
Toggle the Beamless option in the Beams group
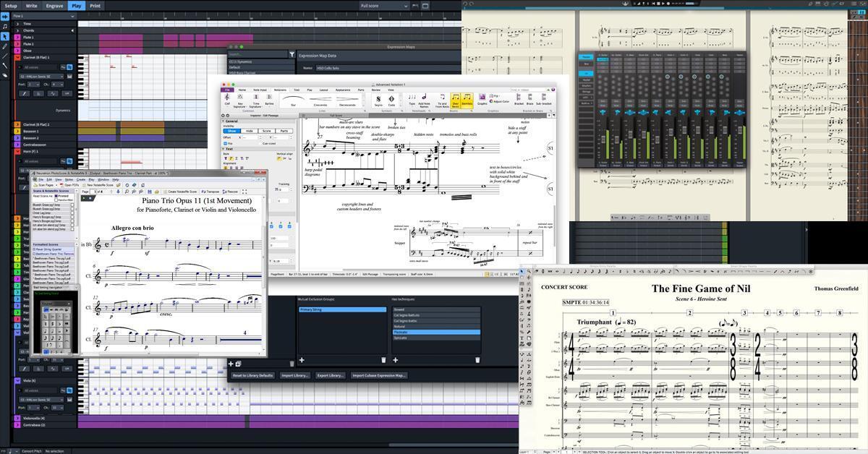[466, 100]
